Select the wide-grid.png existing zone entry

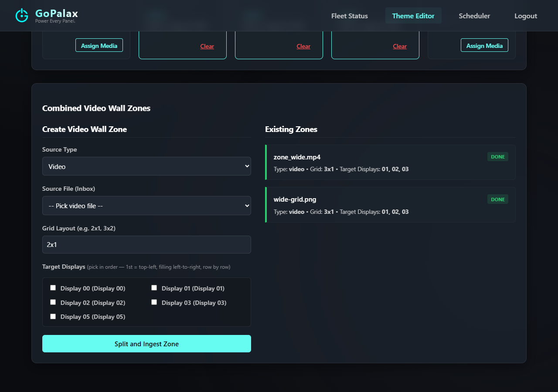[390, 205]
